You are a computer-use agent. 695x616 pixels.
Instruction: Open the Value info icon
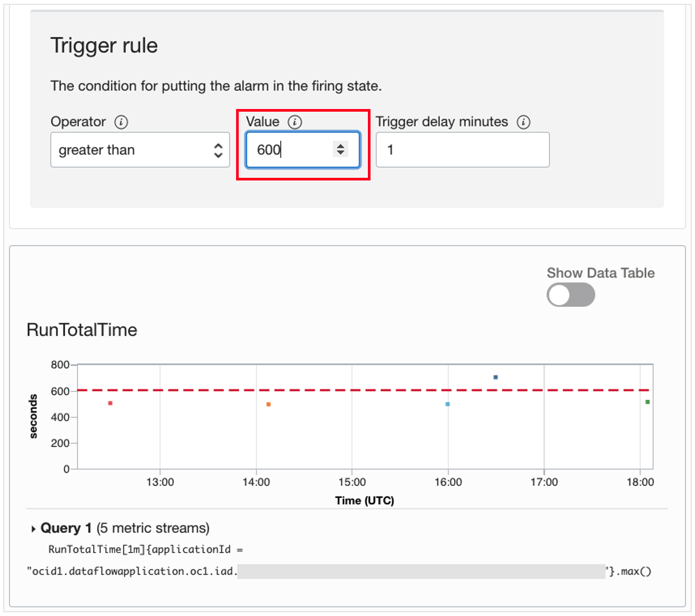click(x=295, y=122)
